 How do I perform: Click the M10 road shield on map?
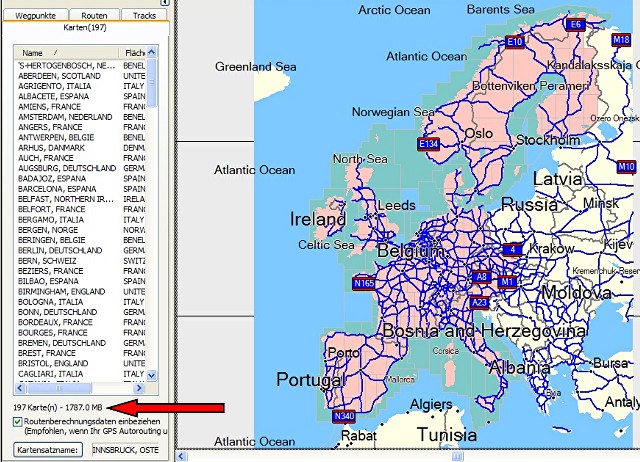[626, 167]
